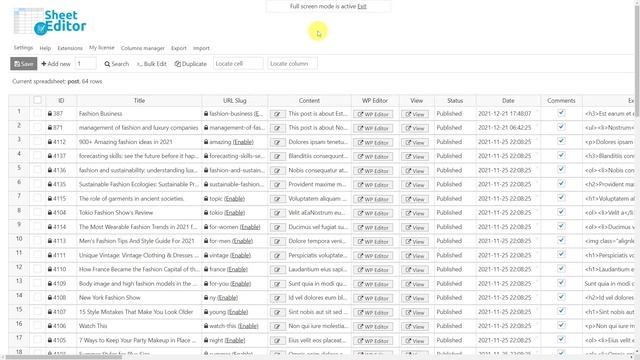Enable slug editing for france
Screen dimensions: 640x360
click(x=237, y=269)
